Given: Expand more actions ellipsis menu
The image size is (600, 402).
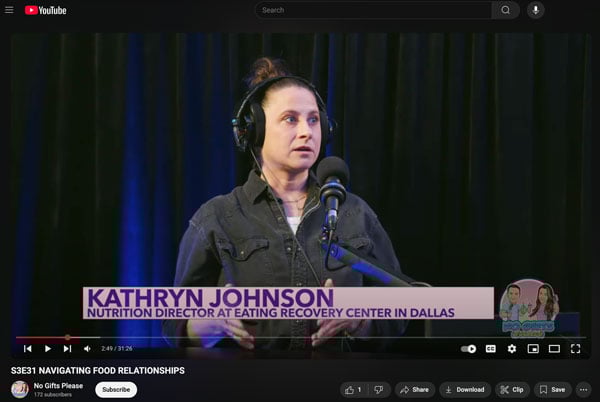Looking at the screenshot, I should pyautogui.click(x=583, y=389).
